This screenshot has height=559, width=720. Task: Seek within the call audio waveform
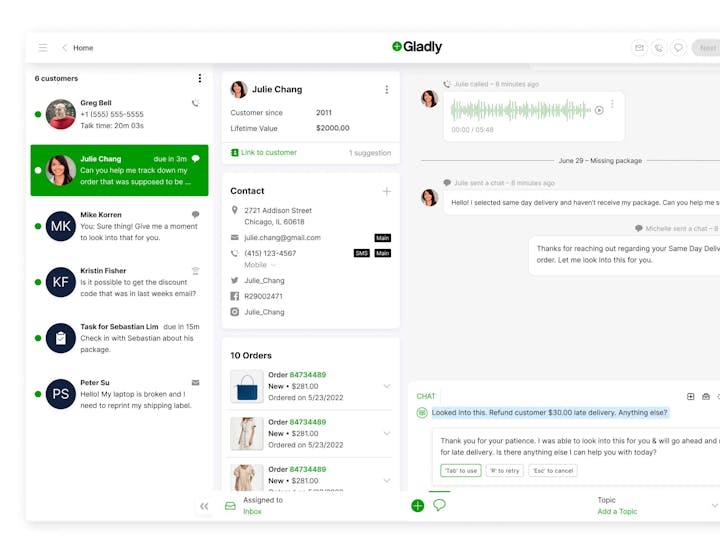tap(517, 110)
